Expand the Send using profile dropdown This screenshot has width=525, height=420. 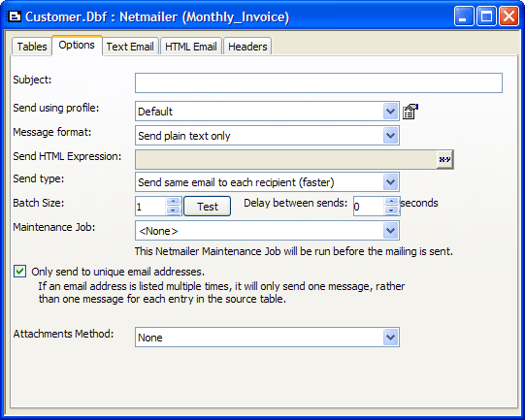[x=390, y=112]
